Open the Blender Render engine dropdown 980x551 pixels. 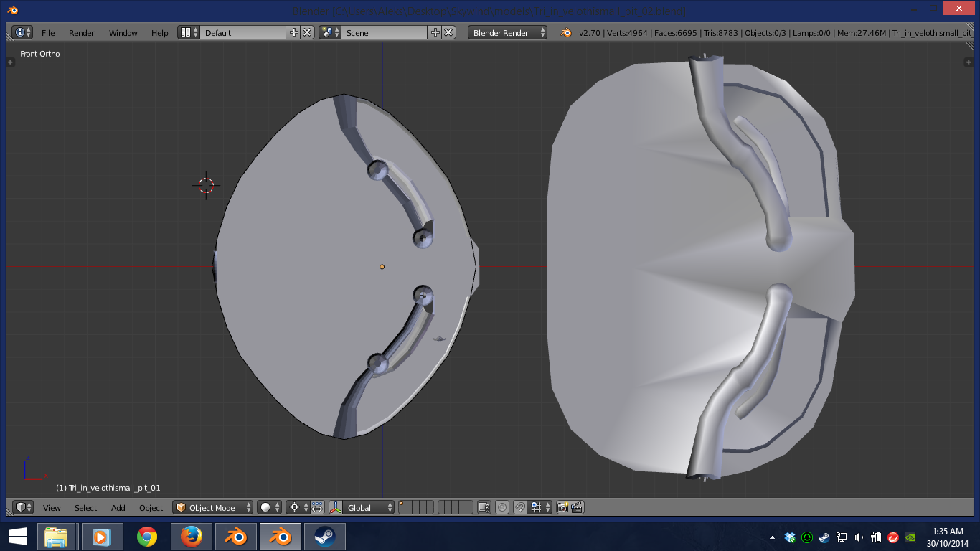pyautogui.click(x=507, y=32)
